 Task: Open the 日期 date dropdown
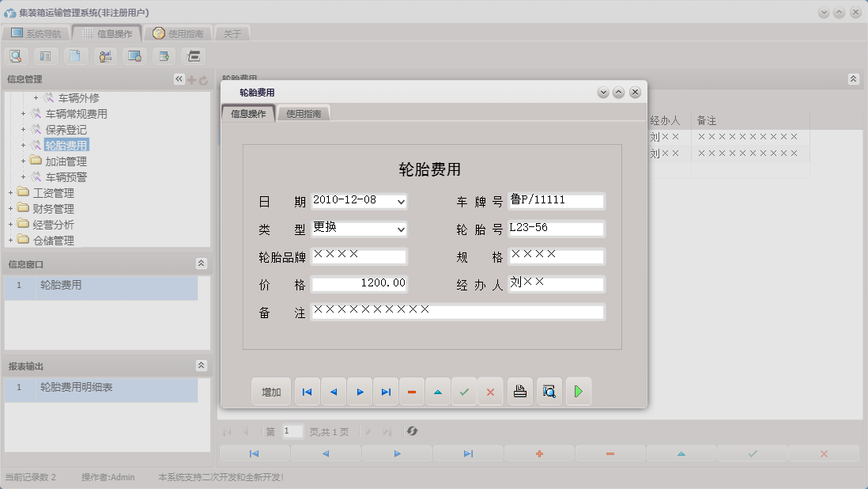pos(402,201)
